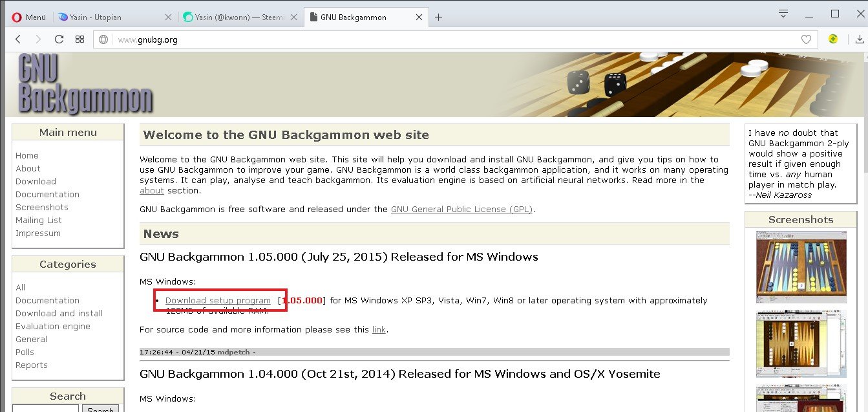
Task: Click the Download setup program link
Action: click(x=218, y=300)
